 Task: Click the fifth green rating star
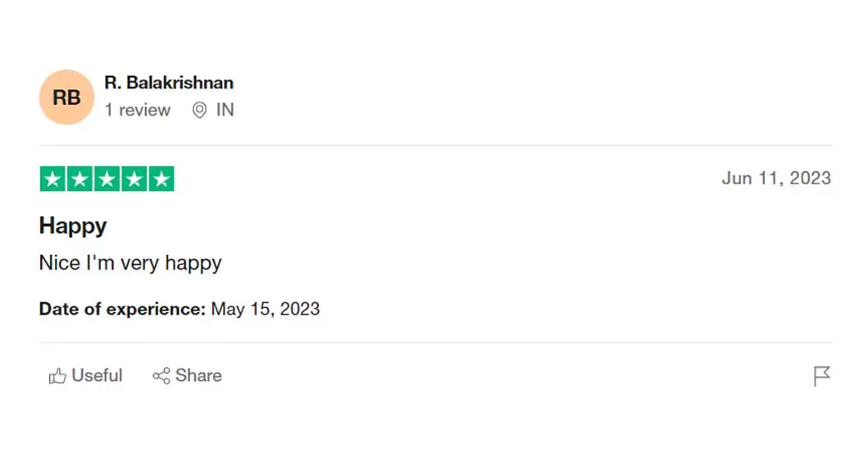pos(161,179)
